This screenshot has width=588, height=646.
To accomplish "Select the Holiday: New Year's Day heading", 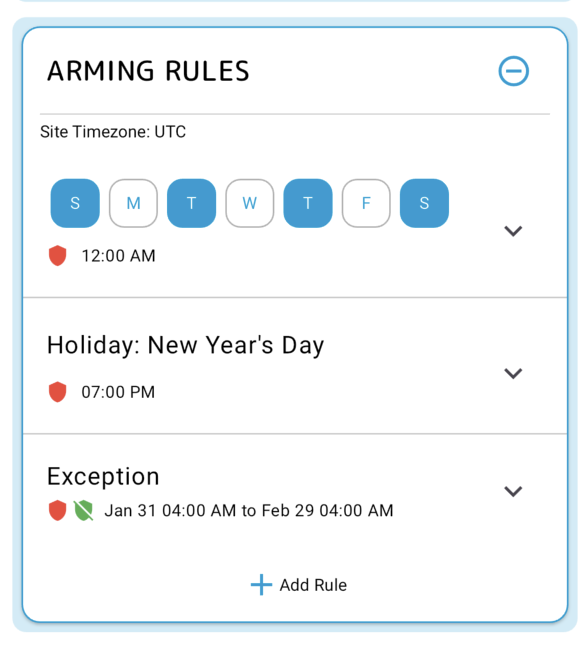I will pos(185,345).
